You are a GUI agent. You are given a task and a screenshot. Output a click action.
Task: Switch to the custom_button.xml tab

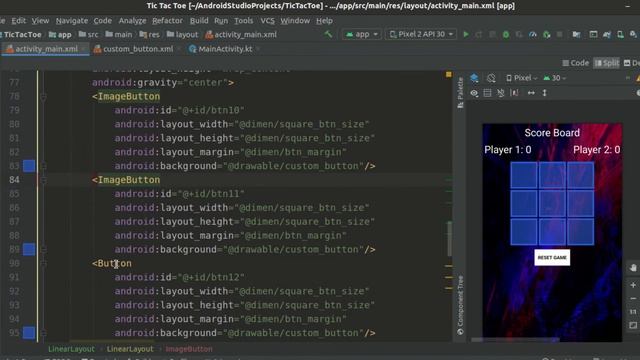pos(138,49)
